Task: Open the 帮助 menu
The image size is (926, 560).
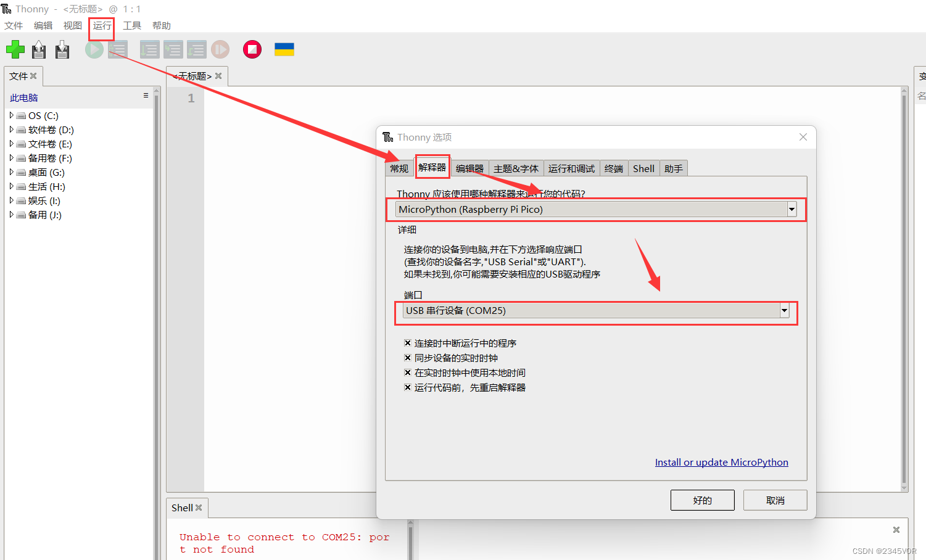Action: coord(162,25)
